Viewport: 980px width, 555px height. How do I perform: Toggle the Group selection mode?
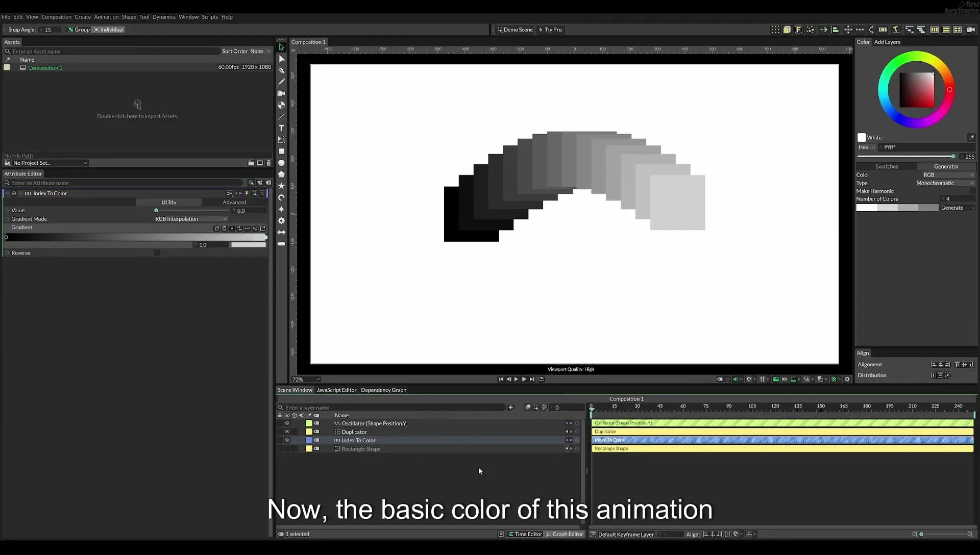[79, 30]
